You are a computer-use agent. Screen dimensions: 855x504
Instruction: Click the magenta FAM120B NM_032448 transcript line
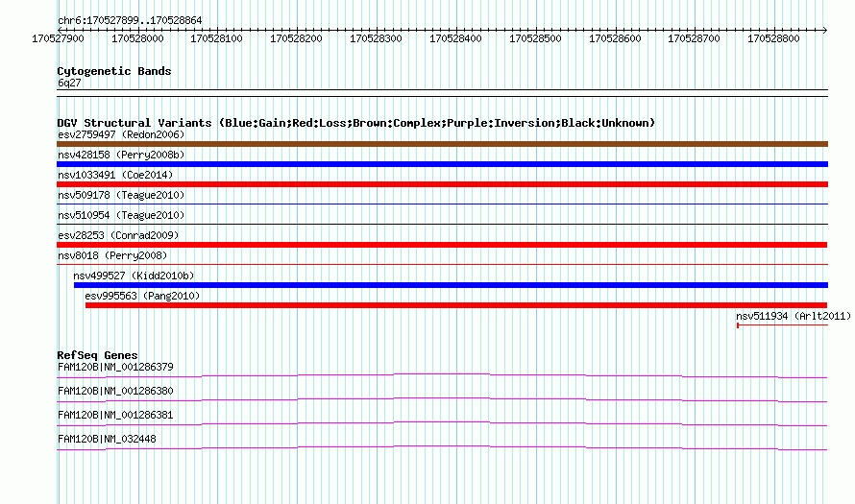click(442, 447)
